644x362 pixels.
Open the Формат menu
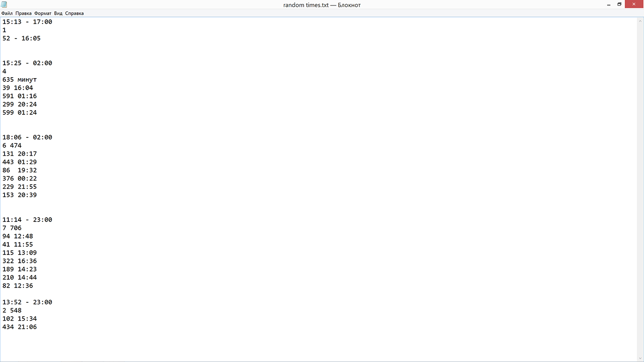coord(43,13)
